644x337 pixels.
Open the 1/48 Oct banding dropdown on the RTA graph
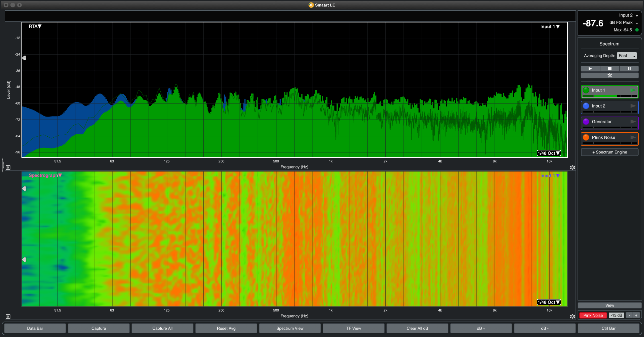pos(549,153)
